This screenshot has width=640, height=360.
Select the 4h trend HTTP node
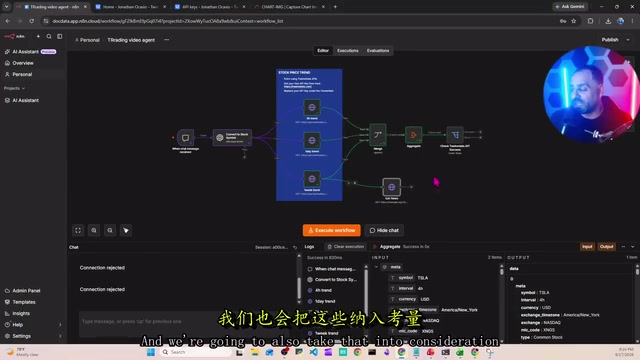click(312, 107)
